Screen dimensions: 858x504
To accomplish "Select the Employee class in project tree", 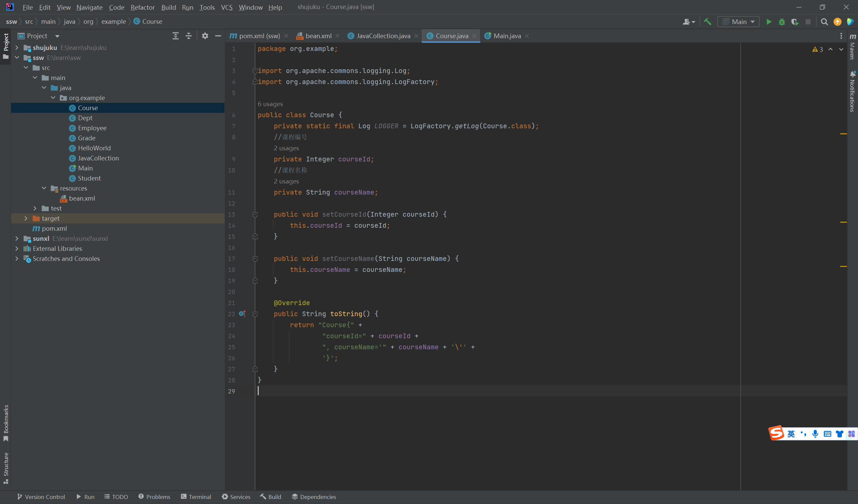I will (92, 128).
